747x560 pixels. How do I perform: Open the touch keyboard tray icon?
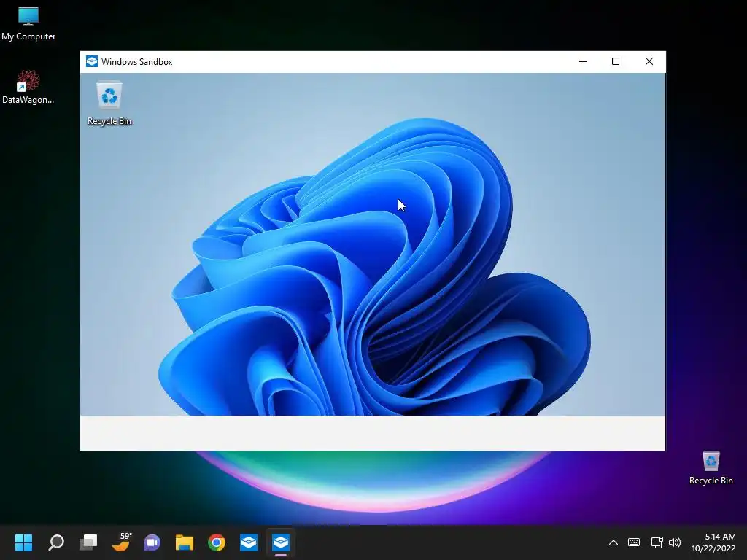tap(634, 542)
